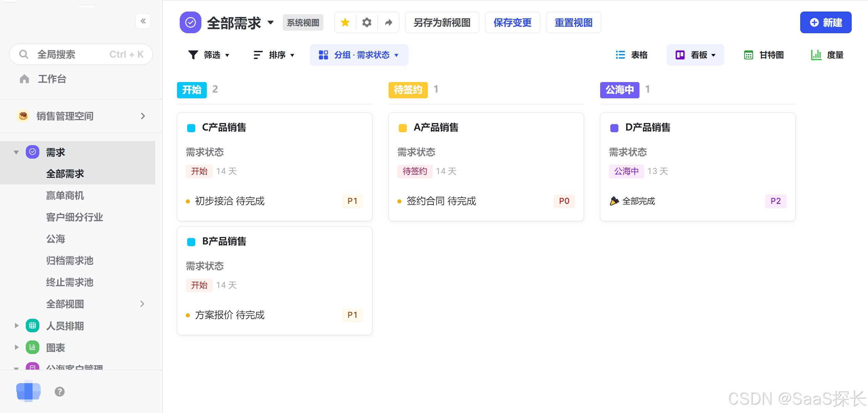This screenshot has height=413, width=868.
Task: Click the share arrow icon
Action: point(389,22)
